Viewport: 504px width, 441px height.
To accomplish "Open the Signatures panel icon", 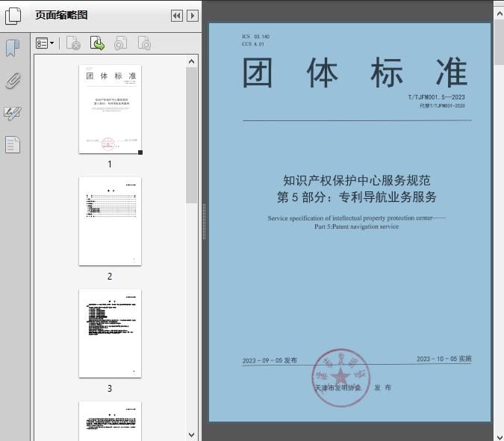I will pos(13,113).
